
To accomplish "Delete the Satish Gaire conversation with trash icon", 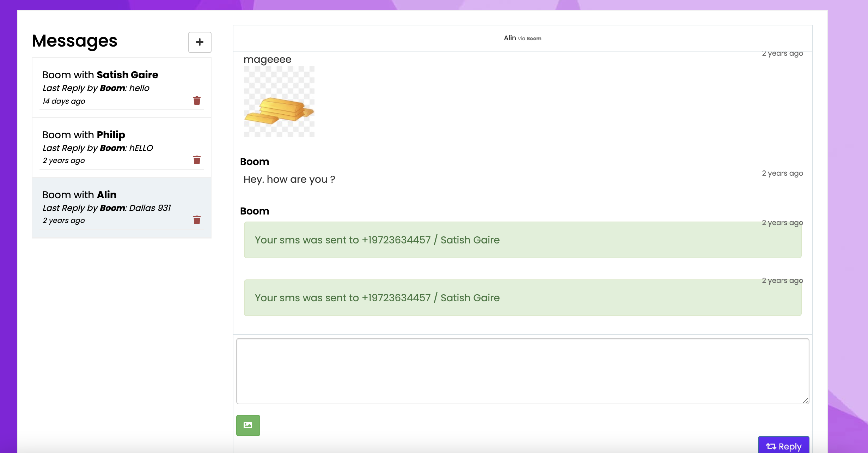I will (x=197, y=101).
